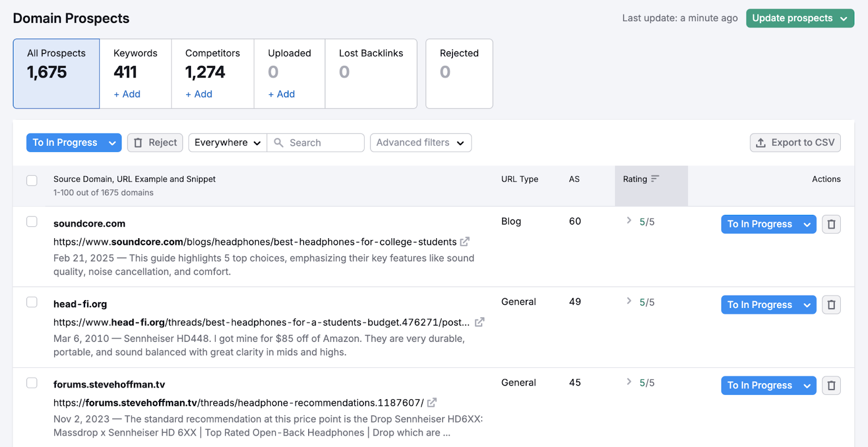
Task: Select the Rejected tab
Action: pos(459,73)
